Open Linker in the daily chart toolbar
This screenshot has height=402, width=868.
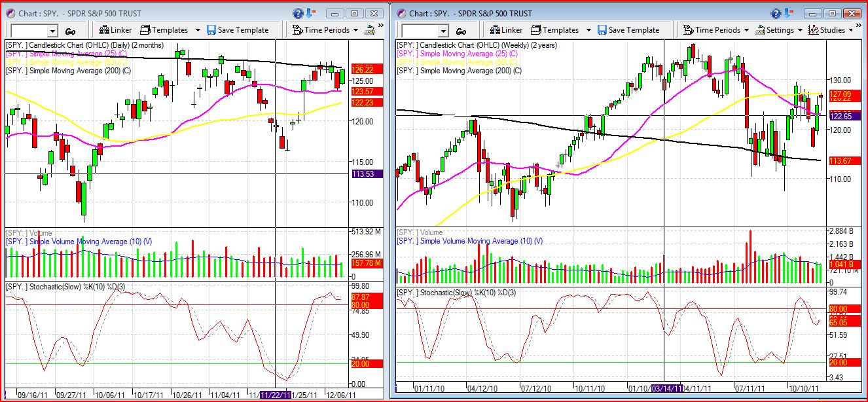point(115,30)
